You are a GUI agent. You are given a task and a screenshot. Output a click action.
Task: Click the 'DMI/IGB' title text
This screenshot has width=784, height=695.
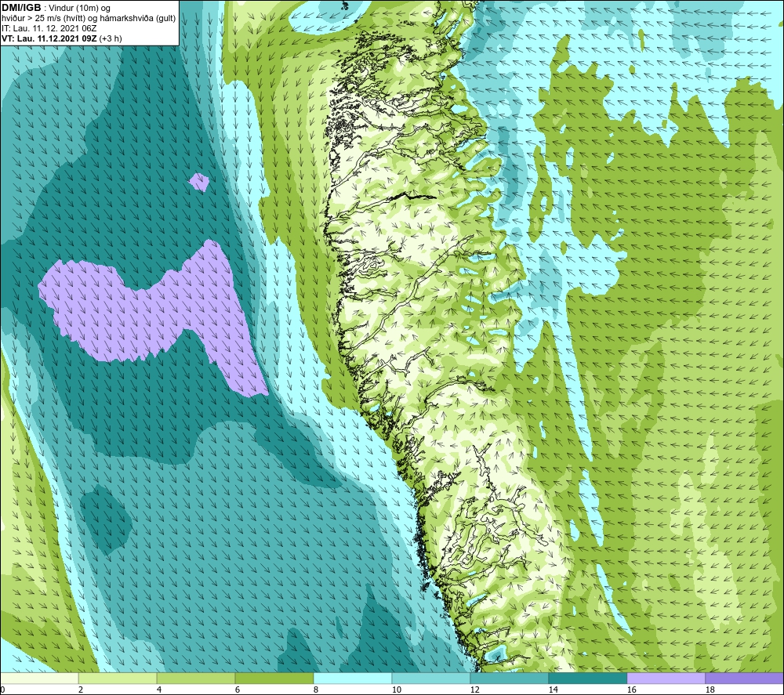(x=21, y=8)
